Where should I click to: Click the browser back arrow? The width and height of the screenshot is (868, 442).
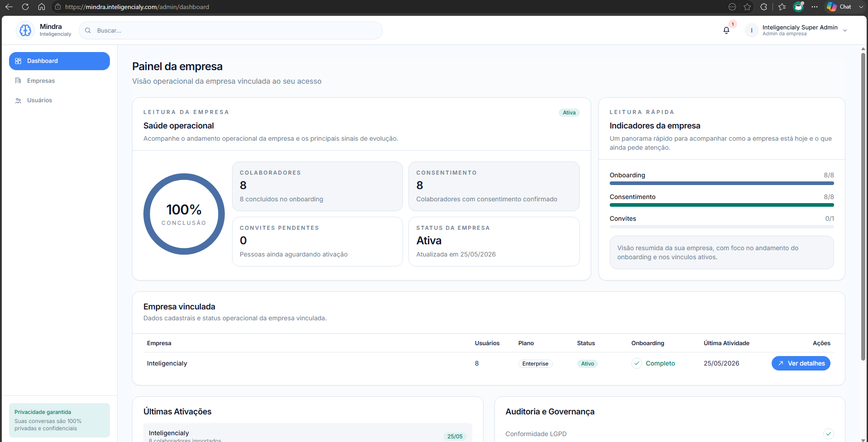(x=9, y=7)
